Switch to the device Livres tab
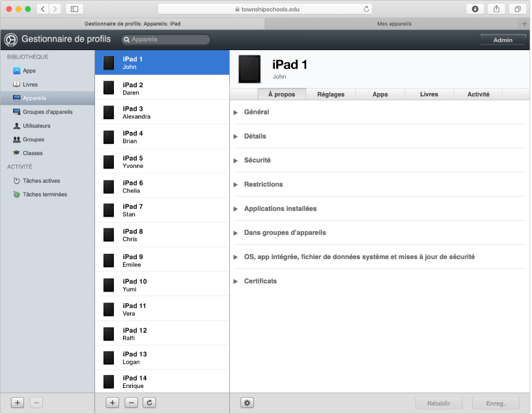Image resolution: width=532 pixels, height=414 pixels. tap(429, 94)
